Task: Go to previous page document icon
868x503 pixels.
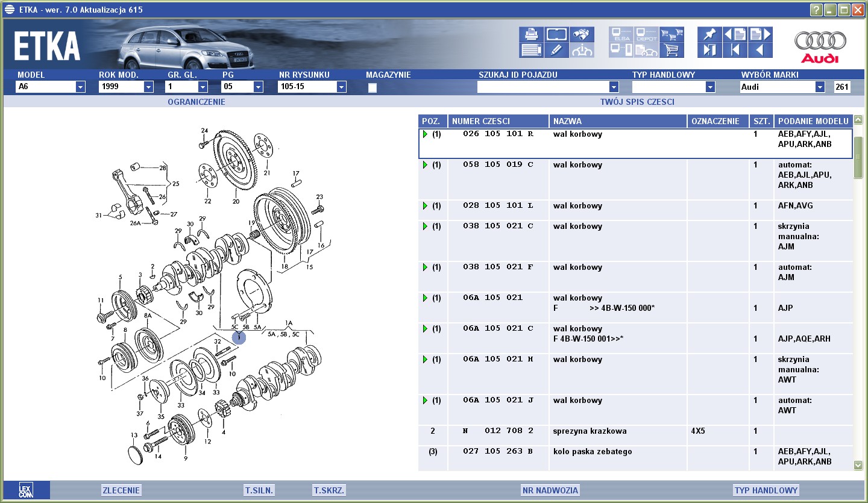Action: (735, 34)
